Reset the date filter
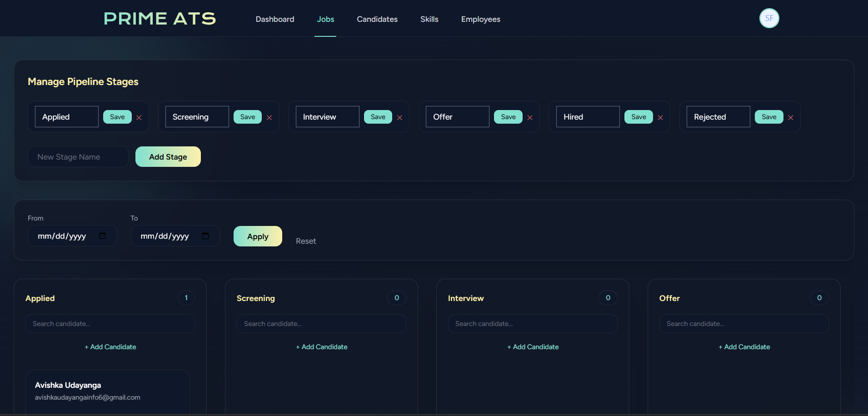The width and height of the screenshot is (868, 416). point(306,241)
